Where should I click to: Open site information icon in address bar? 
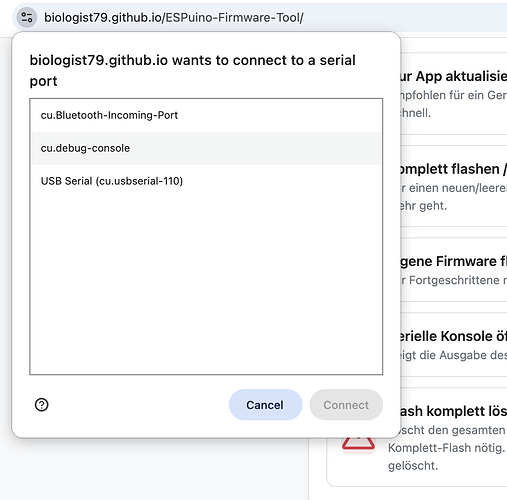click(27, 17)
